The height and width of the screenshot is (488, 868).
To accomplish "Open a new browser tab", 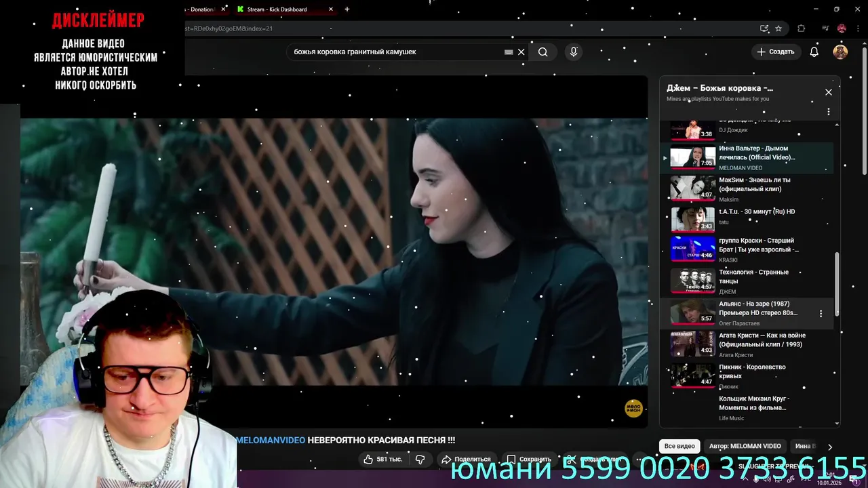I will click(347, 9).
